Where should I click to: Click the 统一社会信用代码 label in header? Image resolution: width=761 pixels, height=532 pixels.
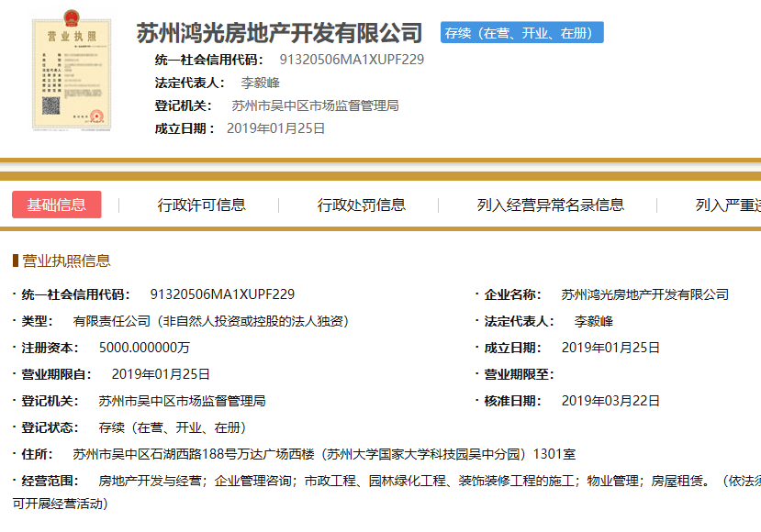click(208, 60)
